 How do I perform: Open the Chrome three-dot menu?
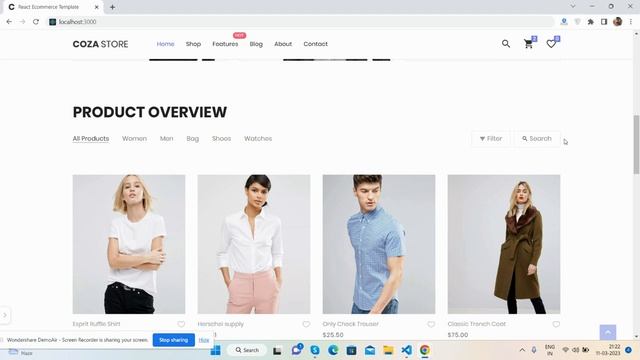pos(631,22)
